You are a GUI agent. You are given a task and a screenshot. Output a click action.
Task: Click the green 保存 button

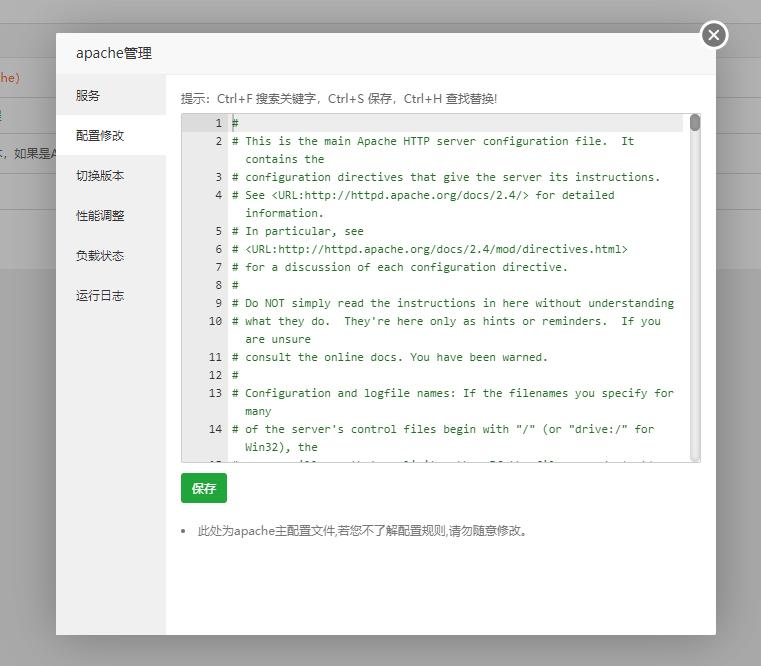click(204, 488)
